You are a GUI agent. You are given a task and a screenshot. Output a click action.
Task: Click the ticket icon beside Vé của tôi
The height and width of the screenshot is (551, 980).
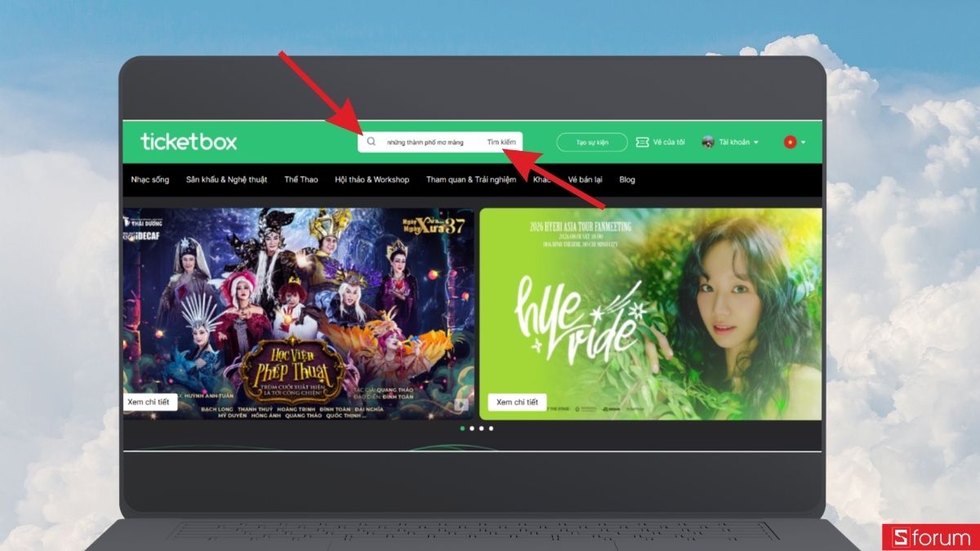coord(643,142)
